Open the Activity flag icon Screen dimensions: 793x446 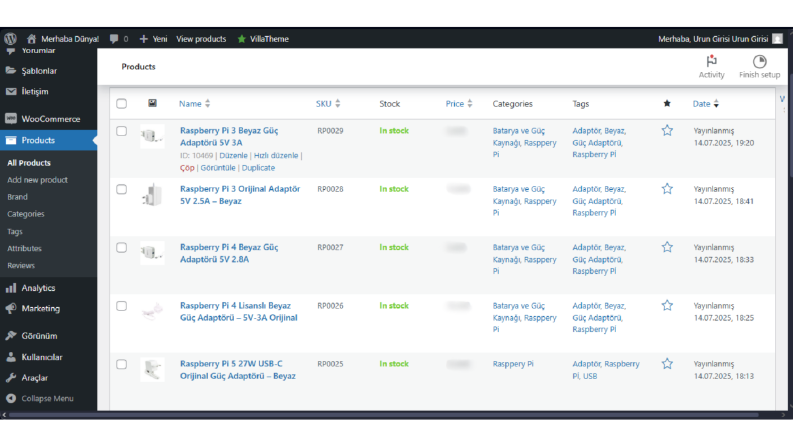click(711, 61)
